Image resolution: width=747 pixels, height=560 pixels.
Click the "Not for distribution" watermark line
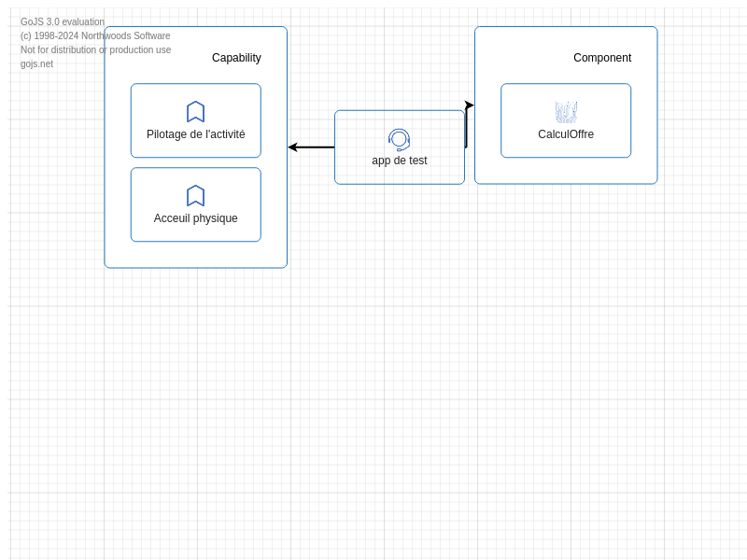click(95, 50)
